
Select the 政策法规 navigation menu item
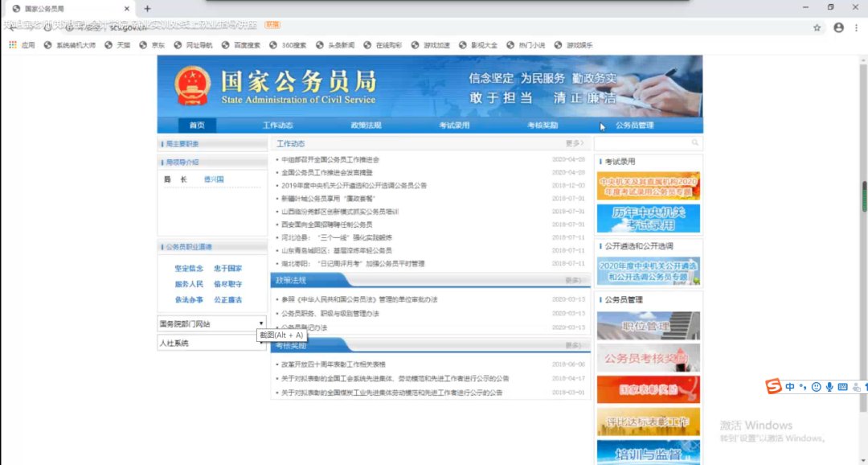coord(366,126)
